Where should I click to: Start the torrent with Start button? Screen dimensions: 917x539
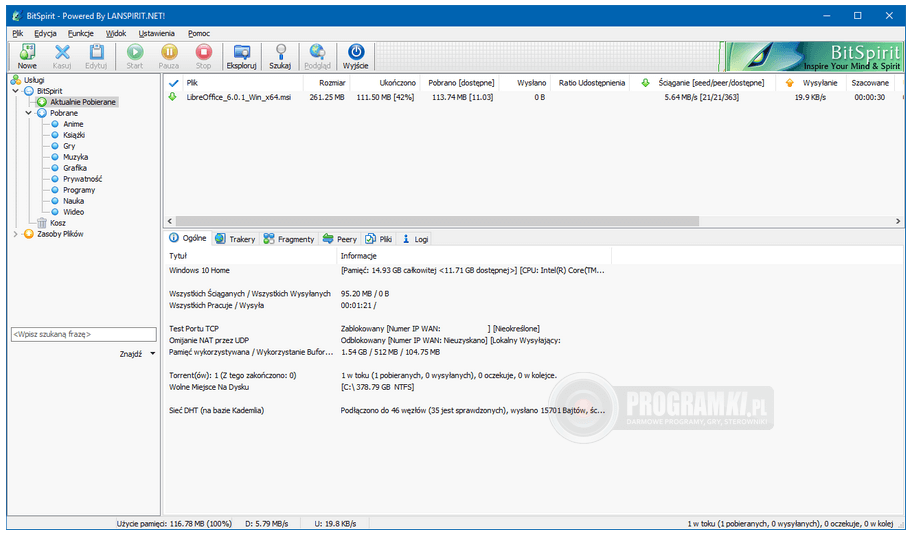[135, 56]
